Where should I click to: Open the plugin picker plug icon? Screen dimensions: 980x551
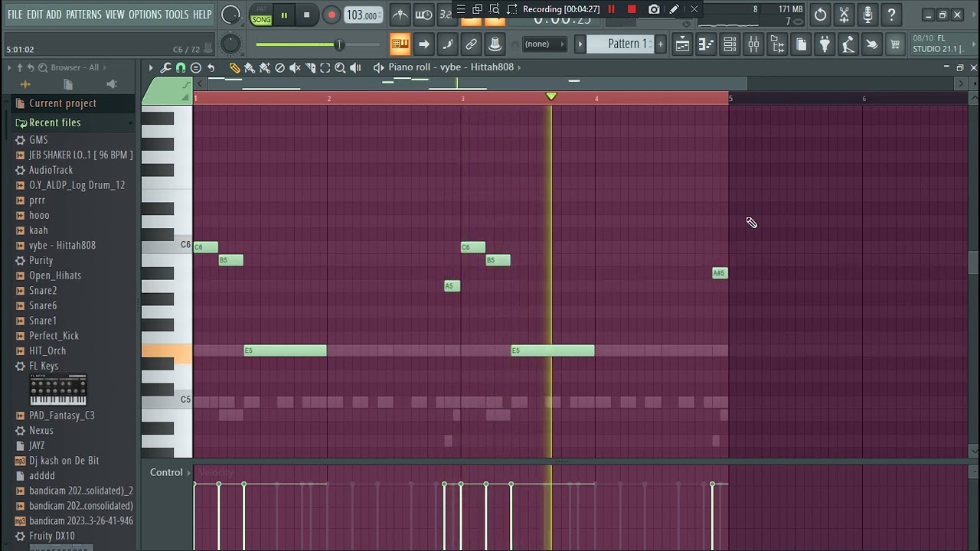tap(825, 44)
